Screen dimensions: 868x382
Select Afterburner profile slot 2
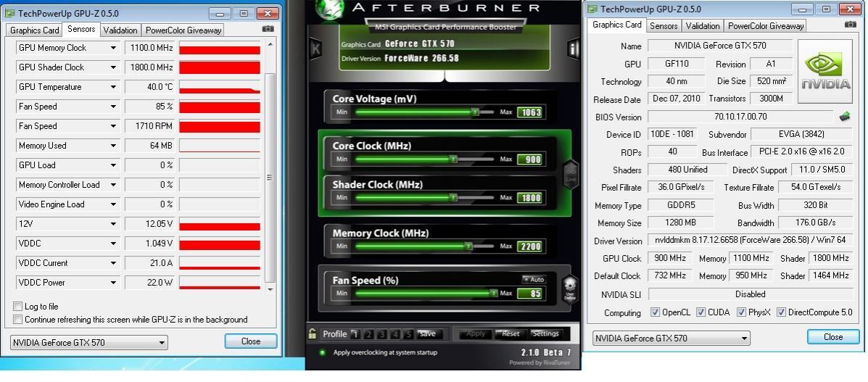click(368, 334)
